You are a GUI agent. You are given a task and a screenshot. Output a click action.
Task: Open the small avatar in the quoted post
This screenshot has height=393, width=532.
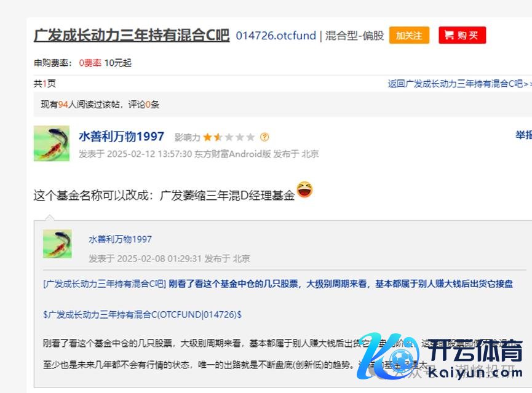point(57,244)
